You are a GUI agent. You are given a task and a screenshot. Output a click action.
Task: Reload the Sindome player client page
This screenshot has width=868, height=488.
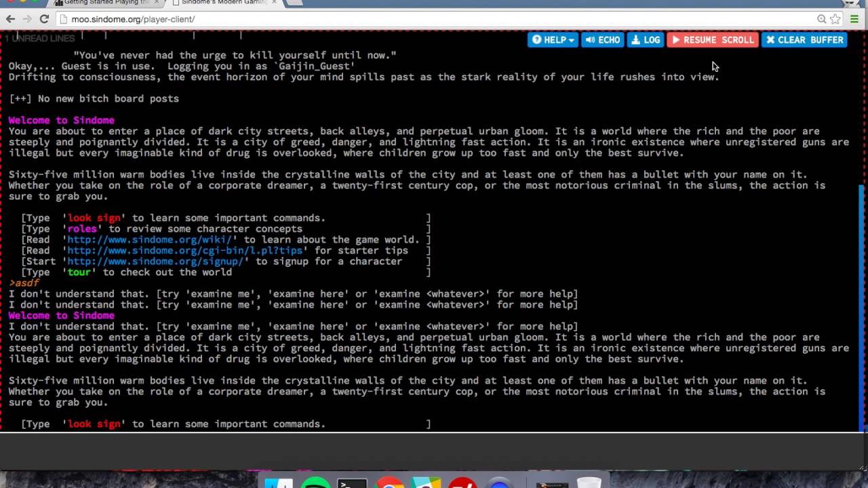(44, 19)
